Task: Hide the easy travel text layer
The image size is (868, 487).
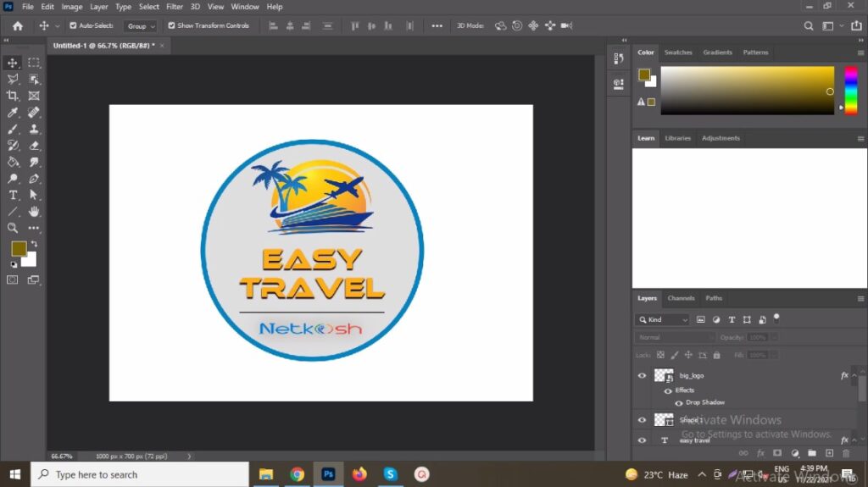Action: [643, 440]
